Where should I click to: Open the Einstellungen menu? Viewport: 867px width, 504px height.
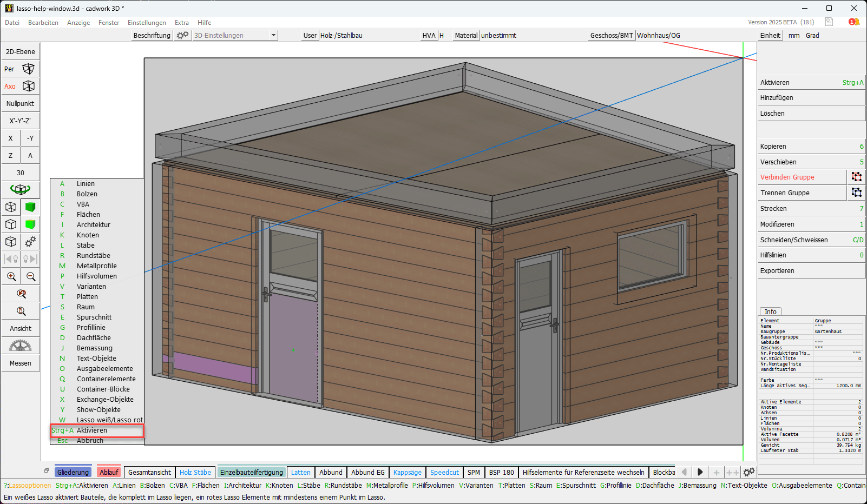point(147,23)
